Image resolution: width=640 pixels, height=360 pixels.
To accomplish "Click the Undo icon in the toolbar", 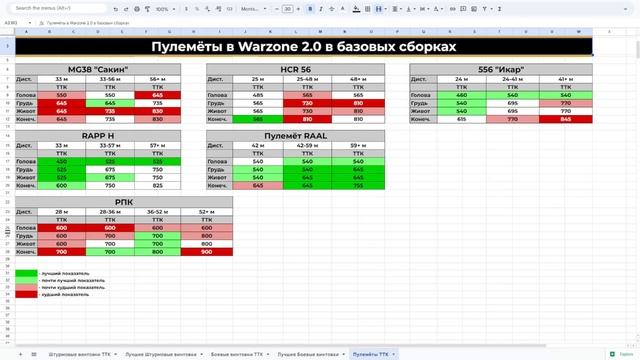I will tap(116, 9).
